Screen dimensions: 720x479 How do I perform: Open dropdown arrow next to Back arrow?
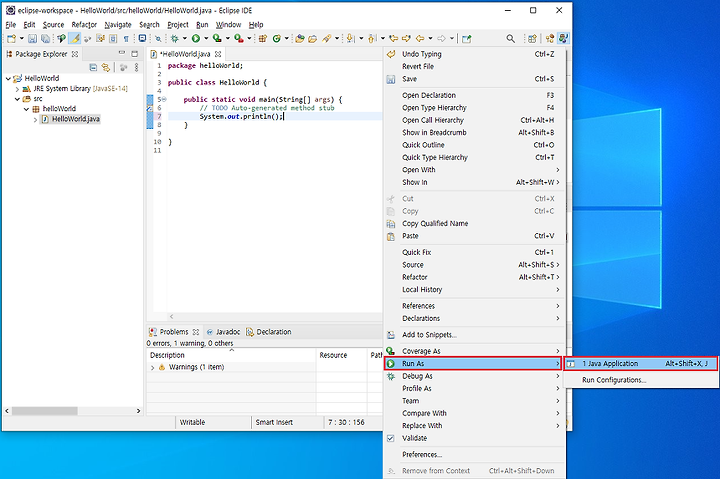pos(430,39)
